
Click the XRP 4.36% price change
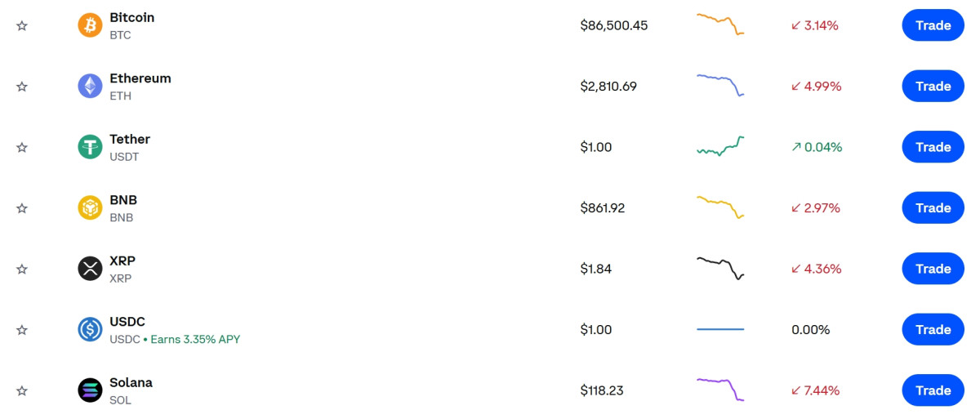pos(816,269)
